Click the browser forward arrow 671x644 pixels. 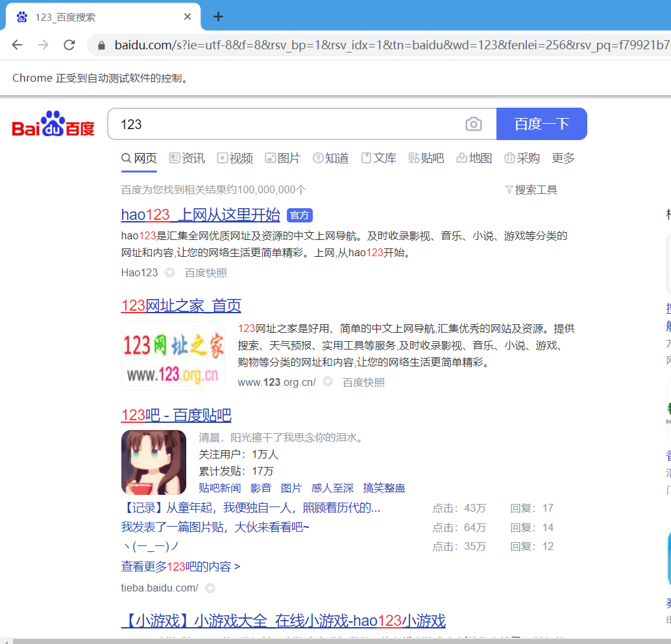(43, 45)
